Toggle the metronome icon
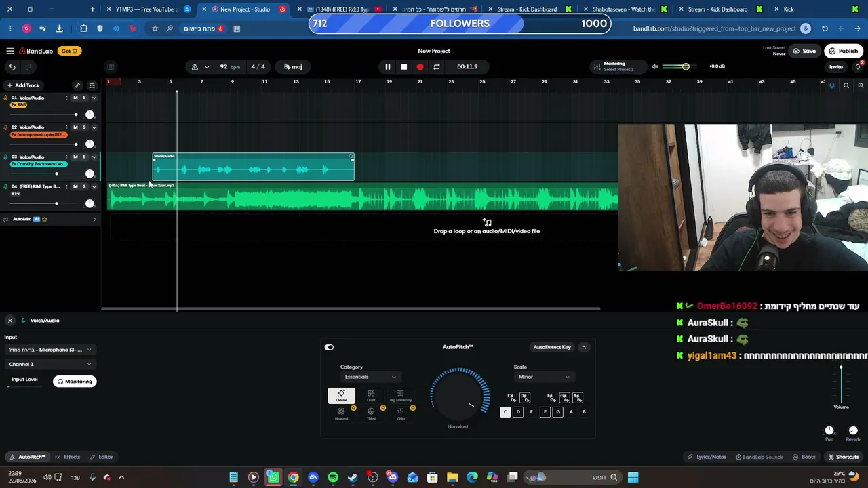Screen dimensions: 868x488 pyautogui.click(x=195, y=66)
